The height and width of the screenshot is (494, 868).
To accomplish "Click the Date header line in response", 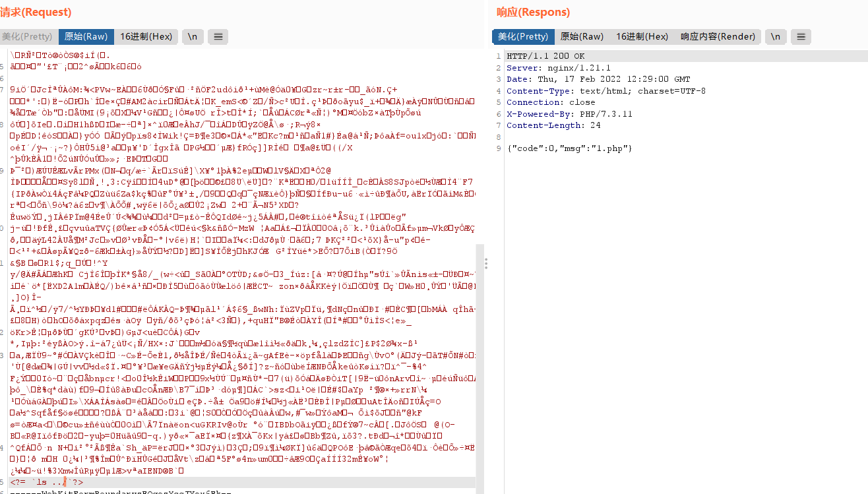I will click(598, 80).
